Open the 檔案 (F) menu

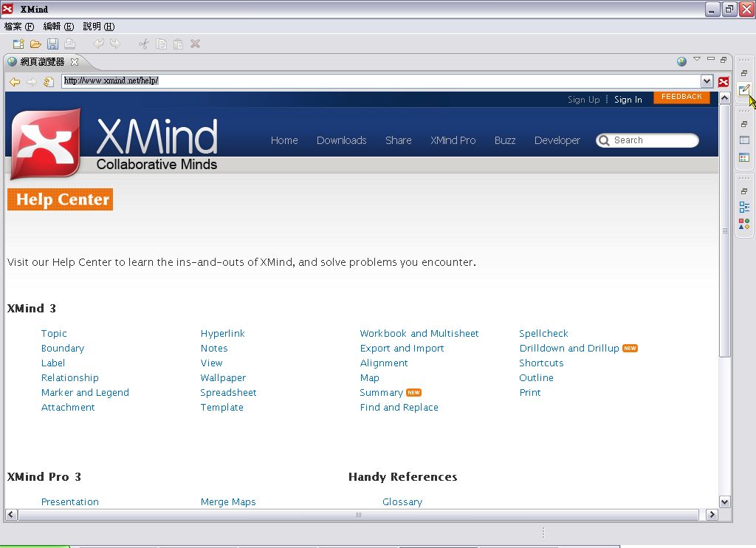tap(19, 27)
